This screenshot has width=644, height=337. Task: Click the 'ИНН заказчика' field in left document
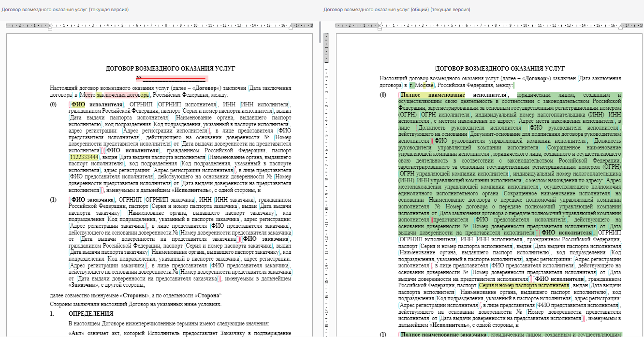(x=234, y=200)
